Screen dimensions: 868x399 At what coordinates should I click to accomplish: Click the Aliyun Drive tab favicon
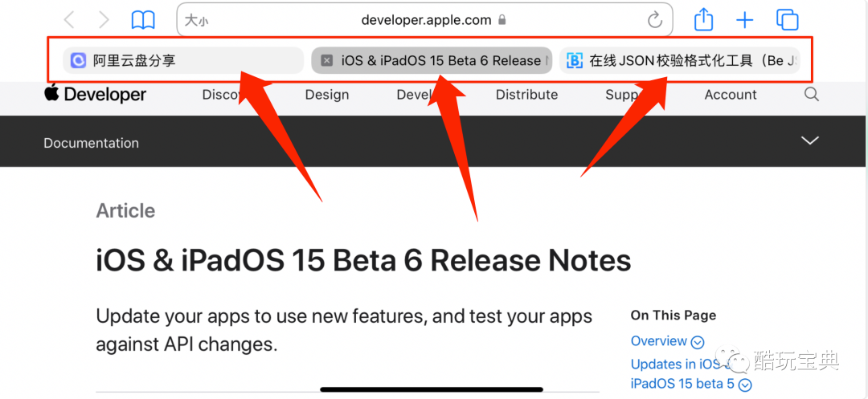click(x=78, y=61)
